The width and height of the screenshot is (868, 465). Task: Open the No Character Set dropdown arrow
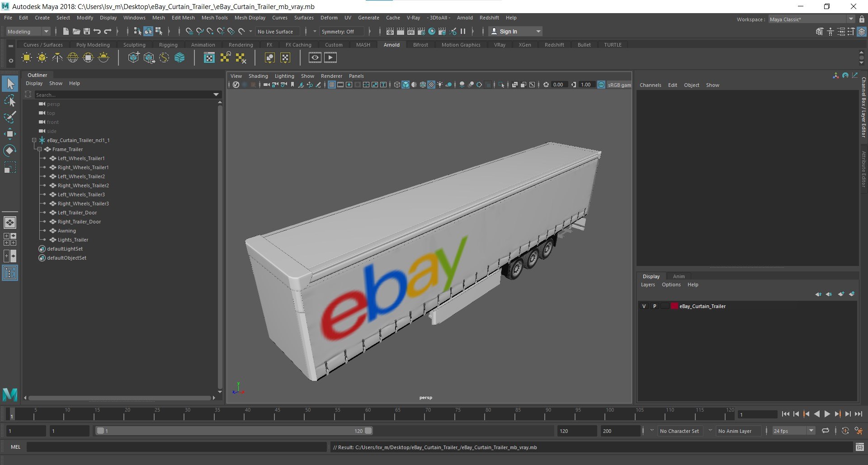[651, 431]
